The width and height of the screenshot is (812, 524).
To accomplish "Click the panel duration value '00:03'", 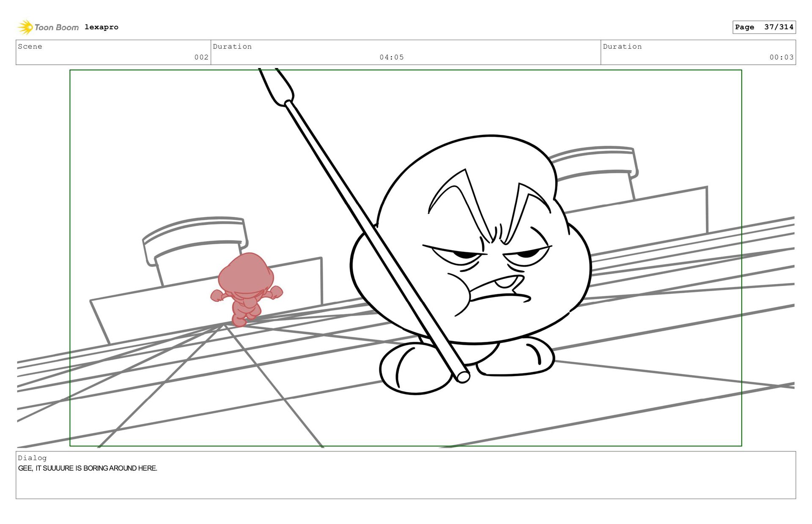I will tap(782, 57).
